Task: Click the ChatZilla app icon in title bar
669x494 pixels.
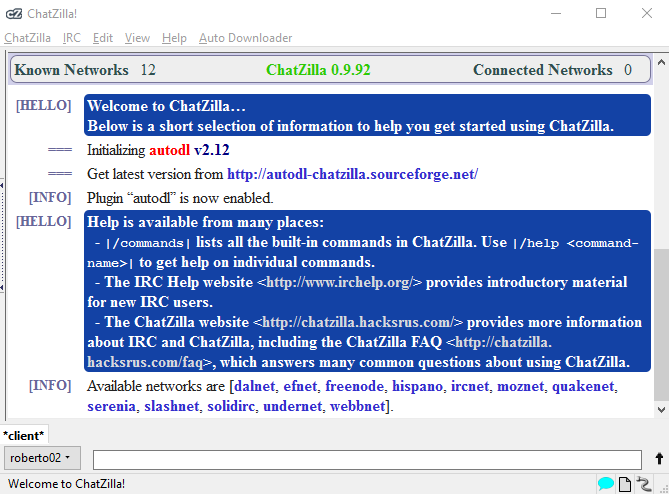Action: click(x=14, y=14)
